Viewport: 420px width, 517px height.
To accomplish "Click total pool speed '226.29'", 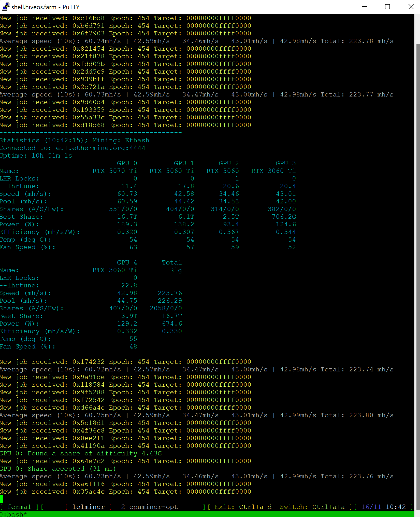I will [170, 301].
